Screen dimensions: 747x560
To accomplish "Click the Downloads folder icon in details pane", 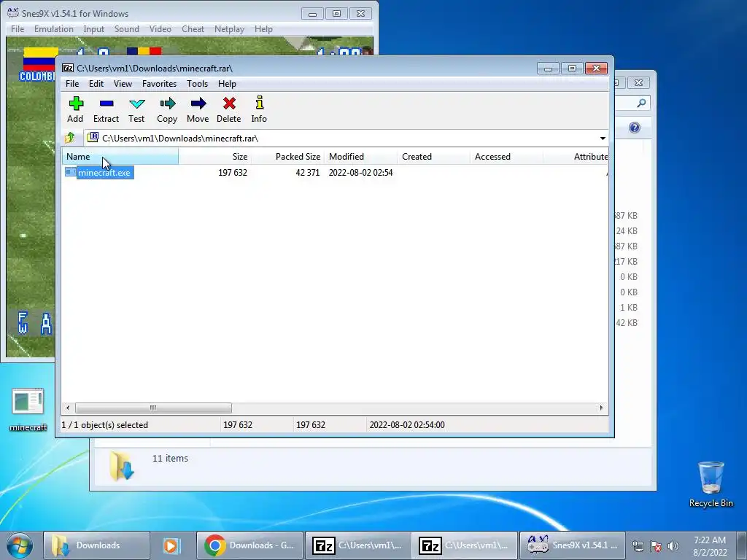I will 122,466.
